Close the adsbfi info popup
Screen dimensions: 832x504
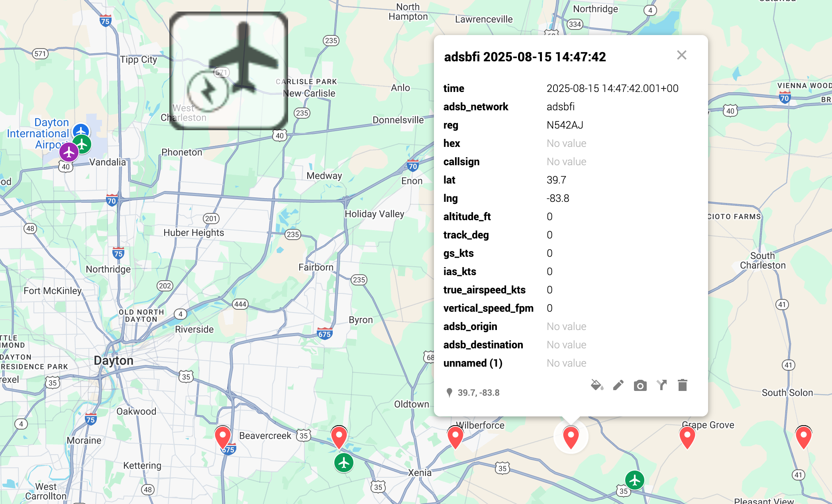pos(681,55)
